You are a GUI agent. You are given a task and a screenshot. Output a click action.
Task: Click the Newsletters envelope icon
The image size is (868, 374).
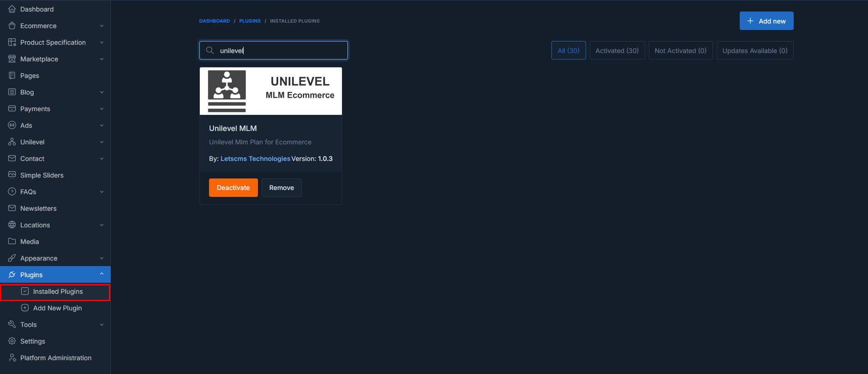click(12, 208)
